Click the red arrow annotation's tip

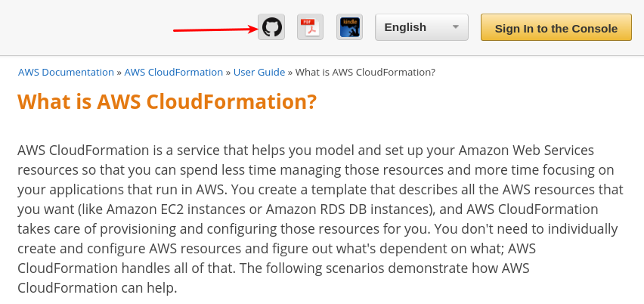click(256, 29)
